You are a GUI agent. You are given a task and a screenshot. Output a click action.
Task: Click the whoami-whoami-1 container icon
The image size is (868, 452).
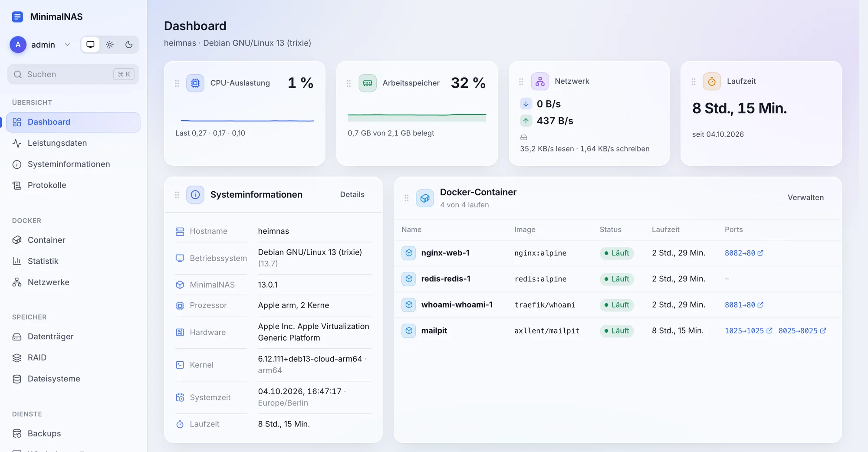click(409, 305)
